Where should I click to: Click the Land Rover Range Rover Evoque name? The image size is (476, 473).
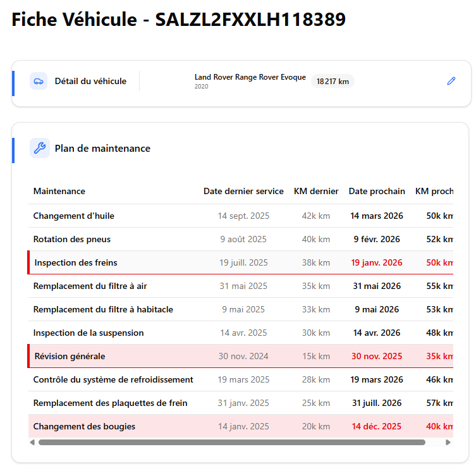click(250, 77)
